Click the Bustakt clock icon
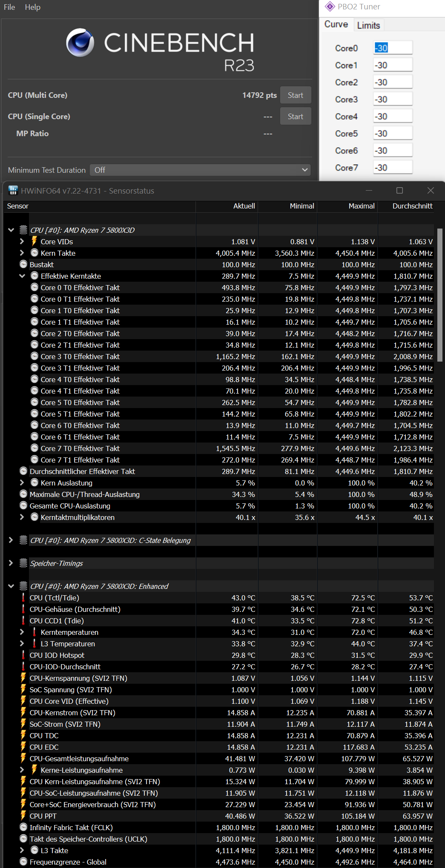Image resolution: width=445 pixels, height=868 pixels. [23, 264]
